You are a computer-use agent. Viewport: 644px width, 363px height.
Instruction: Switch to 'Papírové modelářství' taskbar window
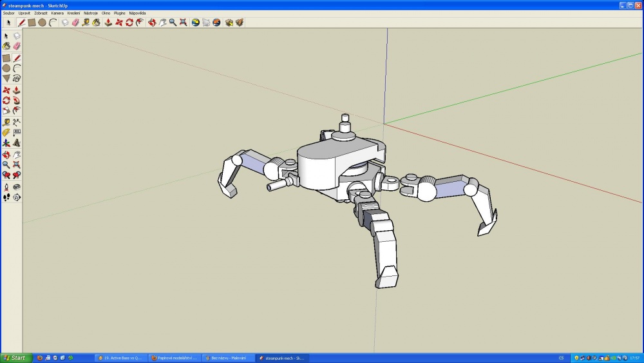(175, 358)
